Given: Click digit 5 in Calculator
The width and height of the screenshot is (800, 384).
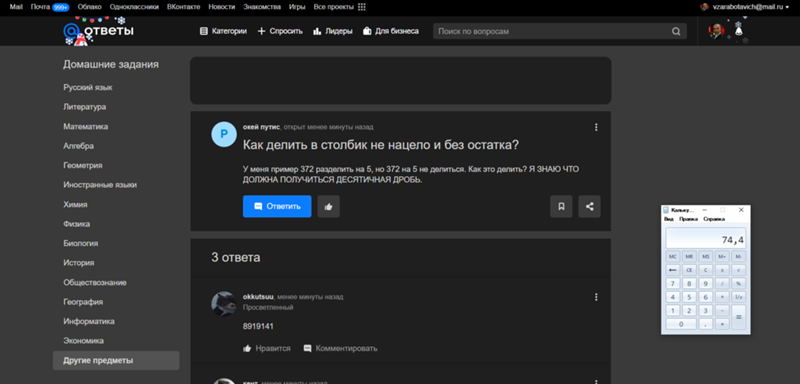Looking at the screenshot, I should (x=689, y=297).
